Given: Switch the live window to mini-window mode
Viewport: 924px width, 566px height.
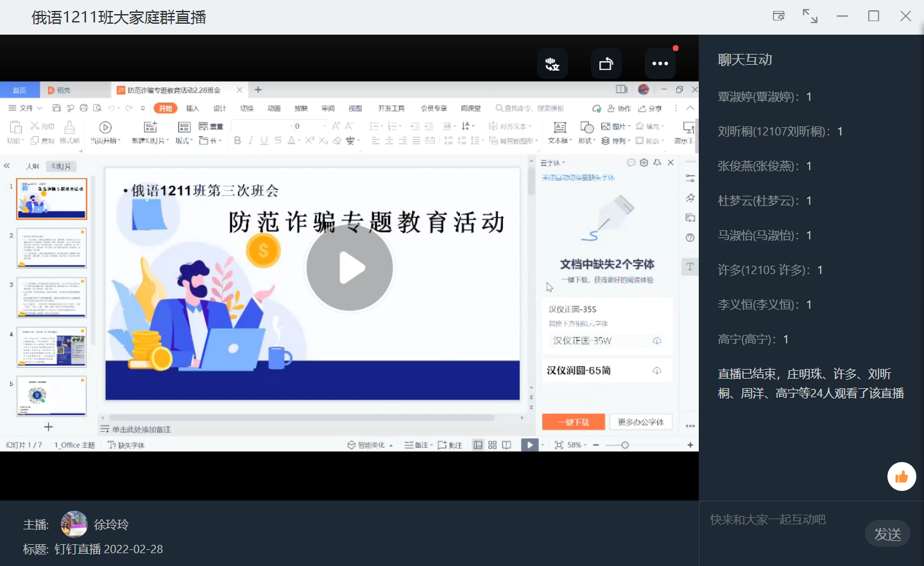Looking at the screenshot, I should pos(778,16).
